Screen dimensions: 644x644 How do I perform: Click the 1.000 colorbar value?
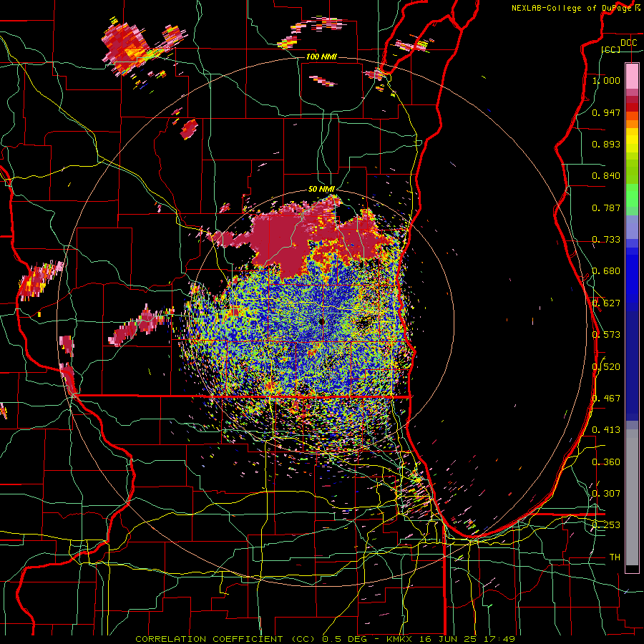[x=606, y=80]
